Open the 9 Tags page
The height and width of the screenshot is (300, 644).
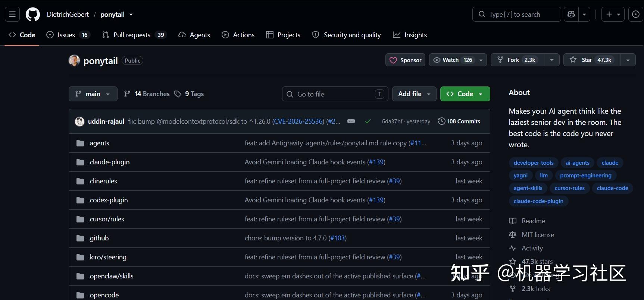189,94
